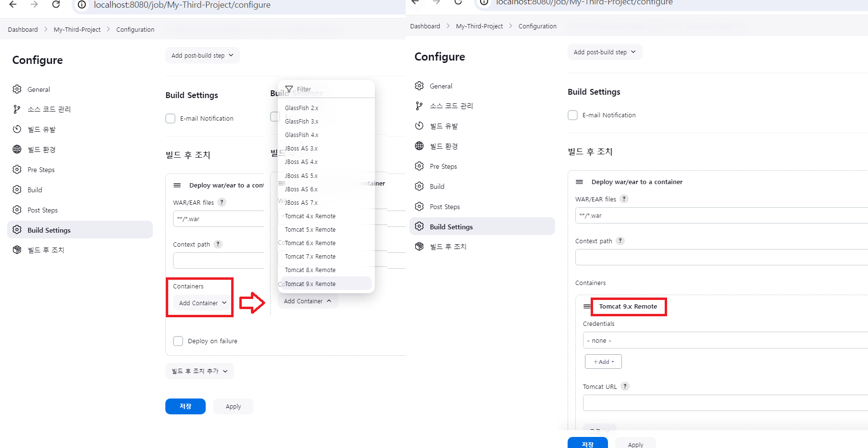
Task: Click the filter funnel icon in container list
Action: [x=289, y=89]
